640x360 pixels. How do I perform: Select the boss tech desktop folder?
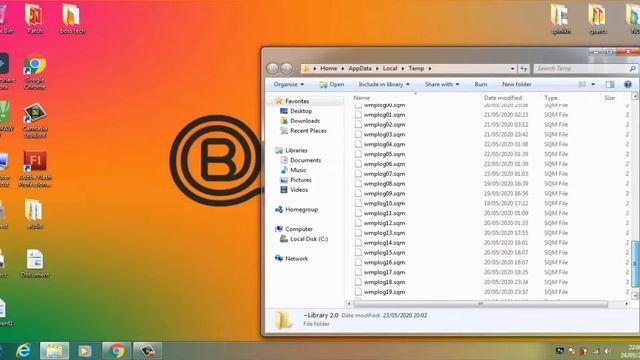72,18
